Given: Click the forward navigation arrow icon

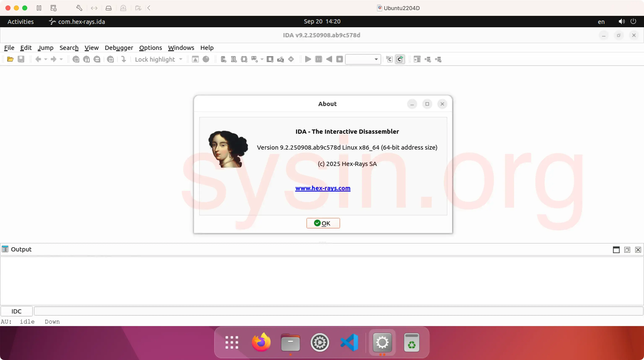Looking at the screenshot, I should (53, 59).
